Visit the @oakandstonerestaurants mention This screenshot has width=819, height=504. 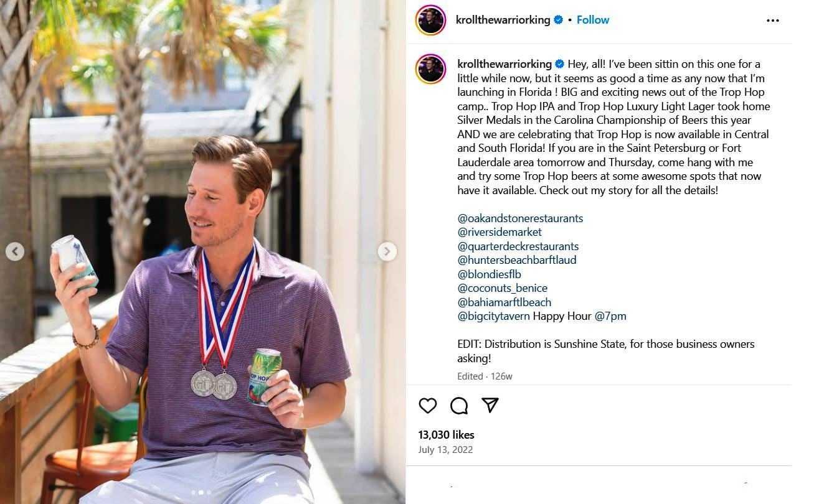coord(520,218)
